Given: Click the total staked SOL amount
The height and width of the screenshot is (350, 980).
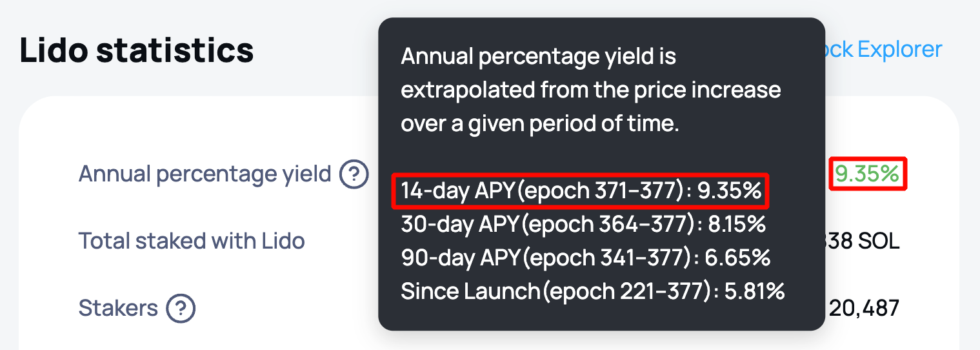Looking at the screenshot, I should 863,242.
